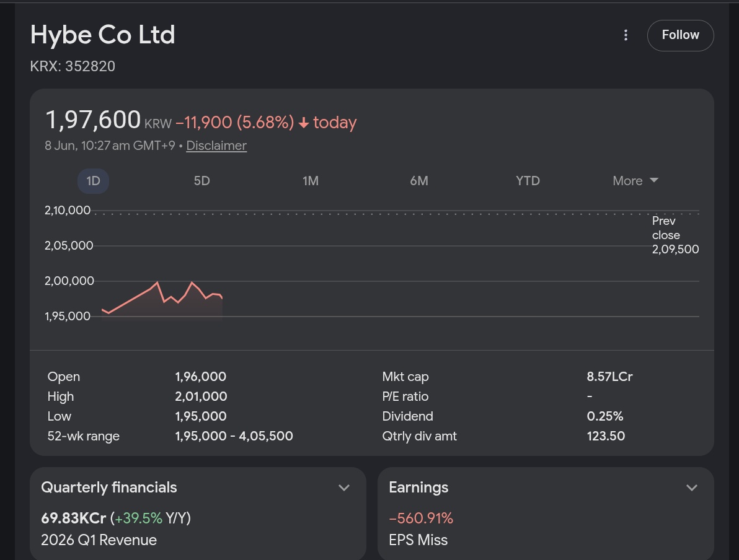Screen dimensions: 739x560
Task: Click the Follow button
Action: pos(680,35)
